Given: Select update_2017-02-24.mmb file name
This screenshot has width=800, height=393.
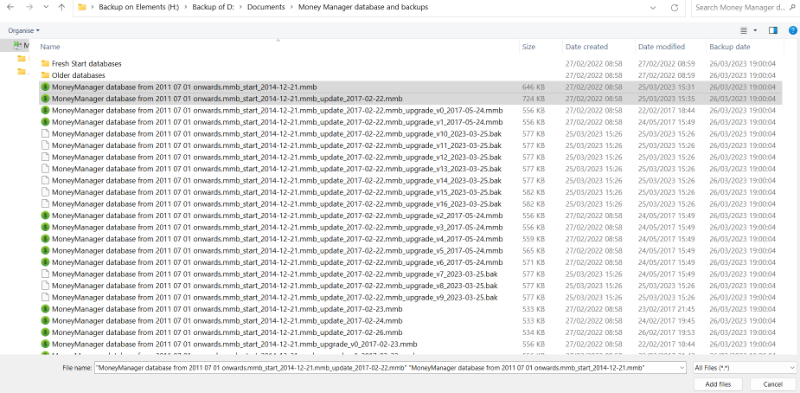Looking at the screenshot, I should coord(227,321).
